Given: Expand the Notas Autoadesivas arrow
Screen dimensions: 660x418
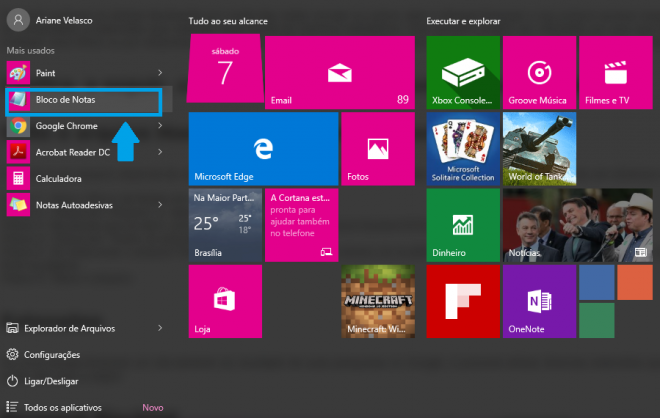Looking at the screenshot, I should tap(160, 205).
